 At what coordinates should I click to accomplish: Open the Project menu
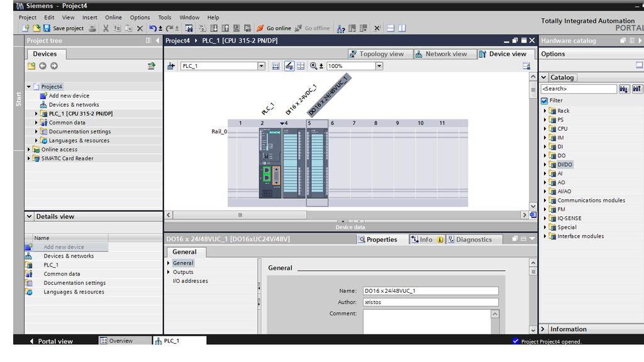[x=28, y=17]
